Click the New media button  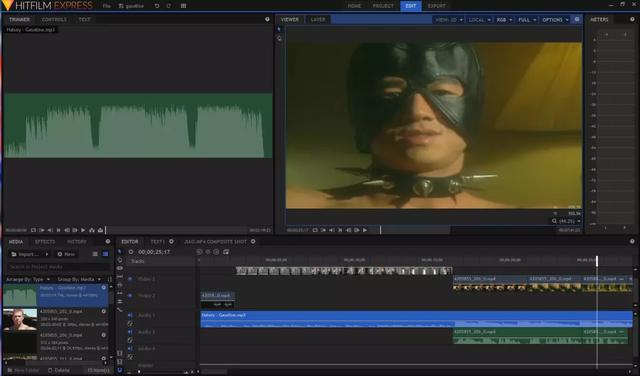(x=66, y=254)
